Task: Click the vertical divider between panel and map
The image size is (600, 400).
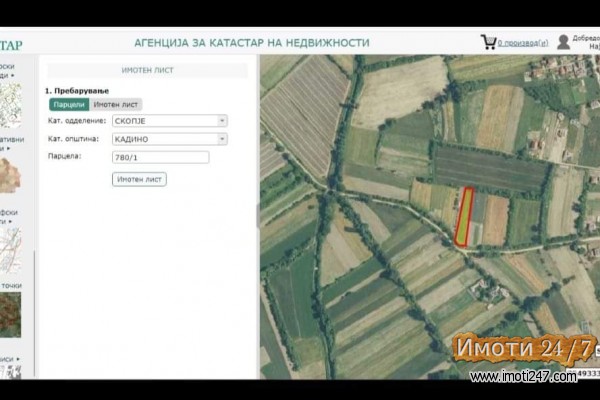Action: [257, 220]
